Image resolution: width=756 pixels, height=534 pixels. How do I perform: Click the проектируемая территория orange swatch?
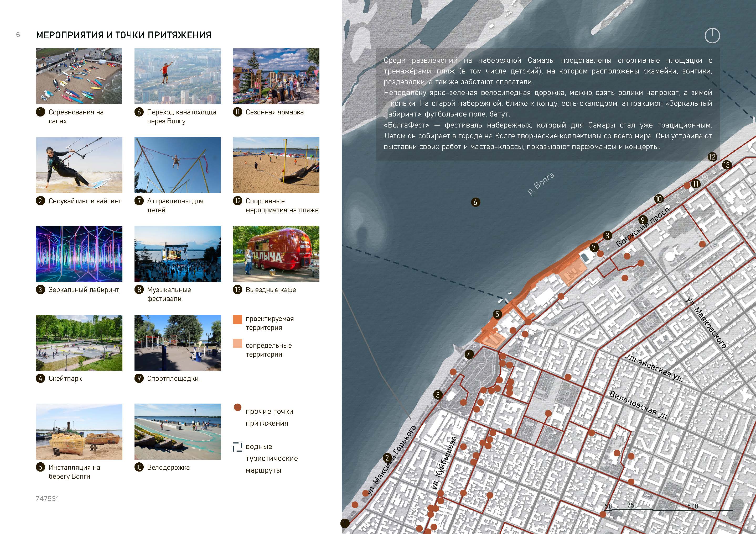(x=237, y=319)
